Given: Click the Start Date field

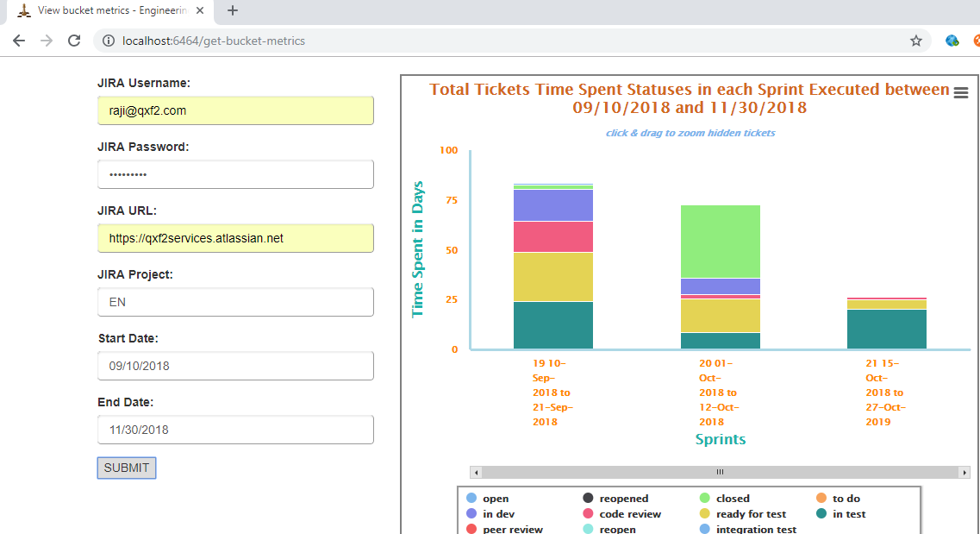Looking at the screenshot, I should click(x=235, y=366).
